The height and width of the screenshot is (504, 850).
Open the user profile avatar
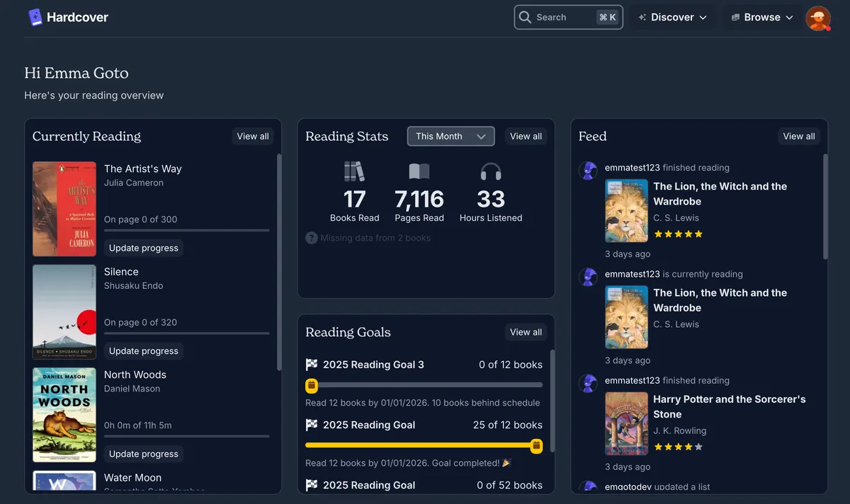click(818, 18)
